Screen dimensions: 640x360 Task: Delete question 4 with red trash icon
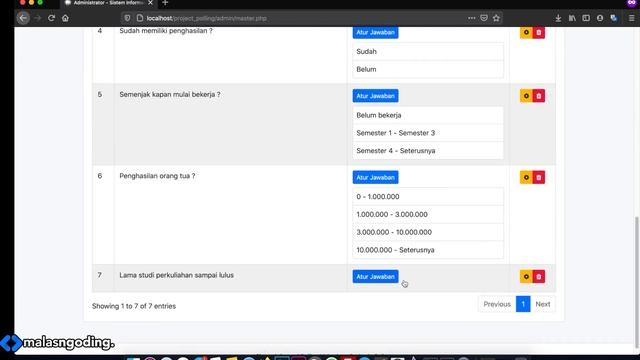539,32
